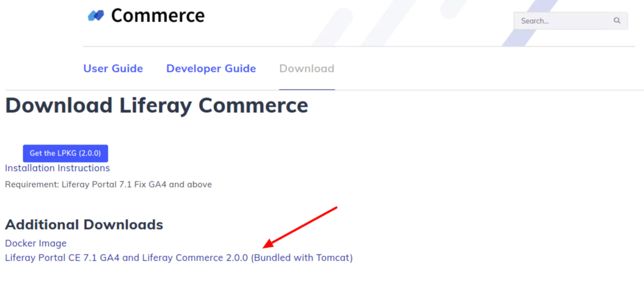Open the Developer Guide tab

coord(211,69)
